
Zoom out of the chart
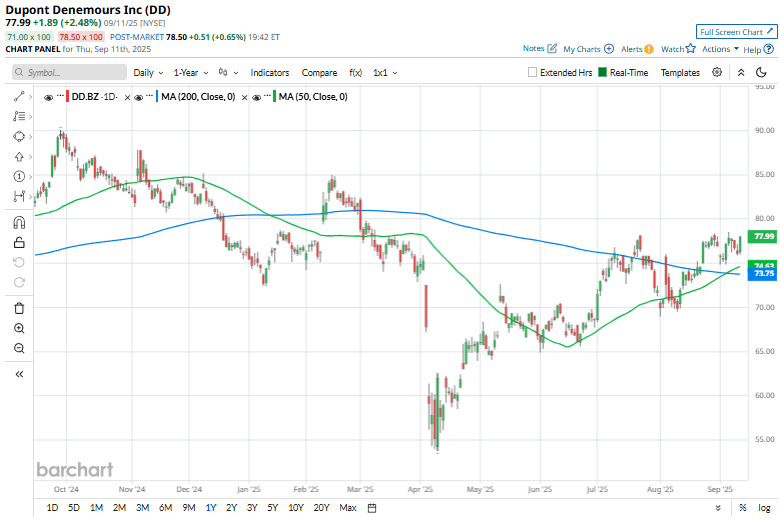19,348
